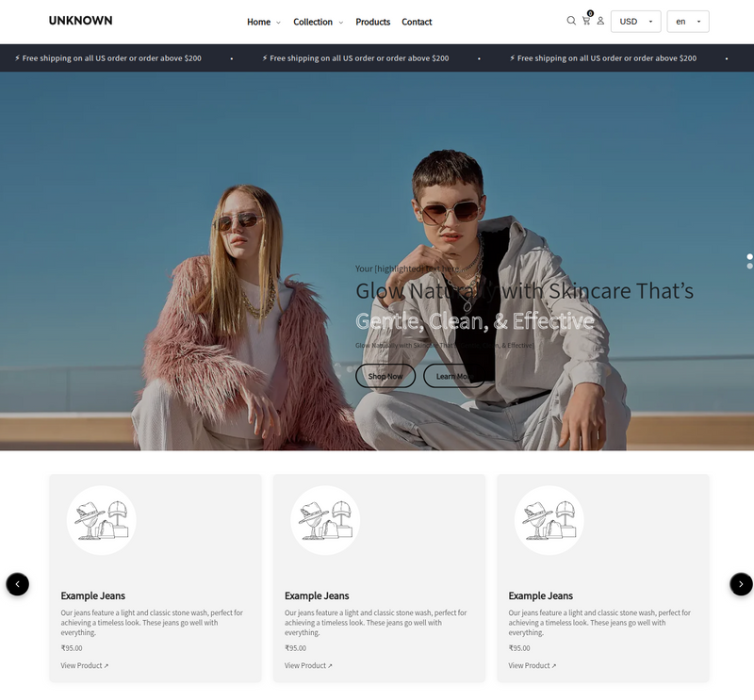
Task: Click the third product's circular image
Action: 549,520
